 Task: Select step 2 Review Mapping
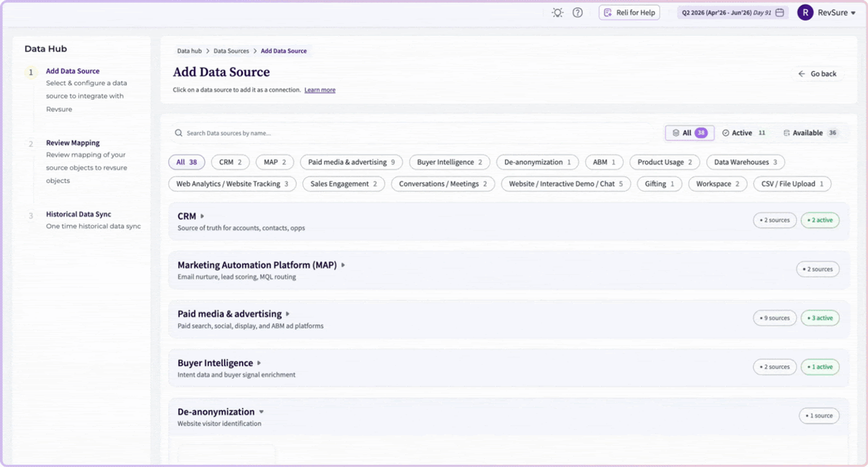tap(73, 143)
